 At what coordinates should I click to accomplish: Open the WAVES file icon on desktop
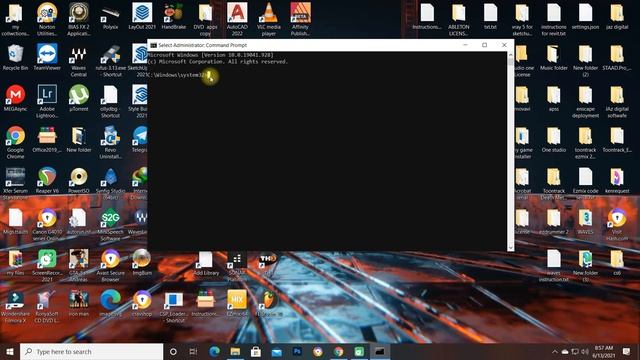pos(585,221)
